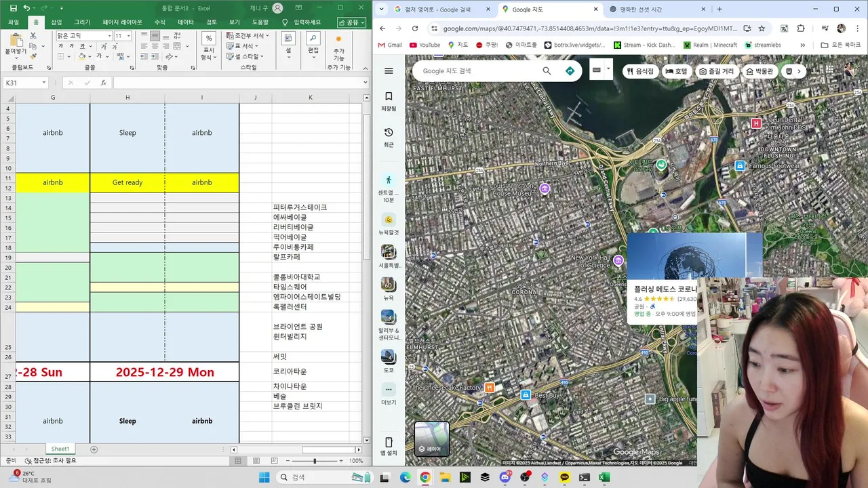Open fill color bucket in Excel
The width and height of the screenshot is (868, 488).
tap(82, 56)
